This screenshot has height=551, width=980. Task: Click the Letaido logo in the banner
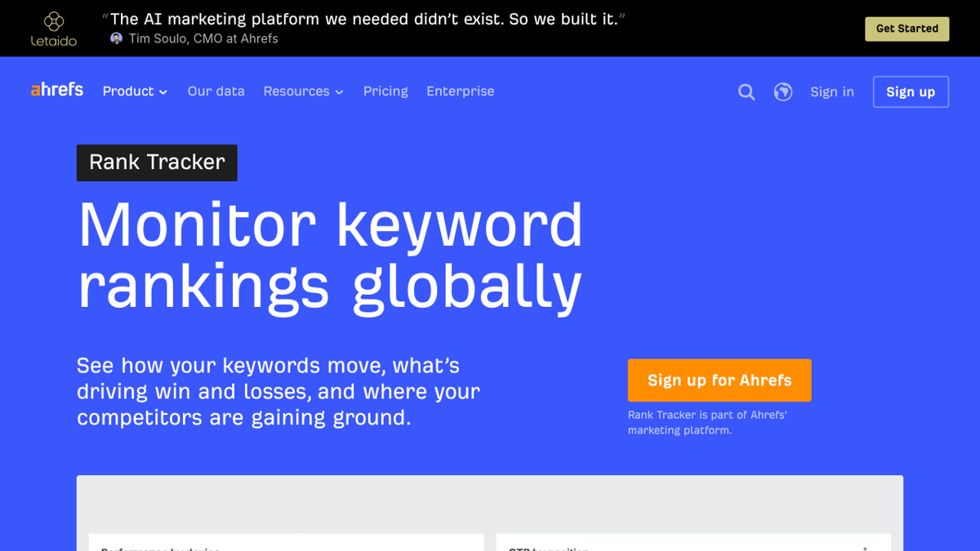pos(54,29)
